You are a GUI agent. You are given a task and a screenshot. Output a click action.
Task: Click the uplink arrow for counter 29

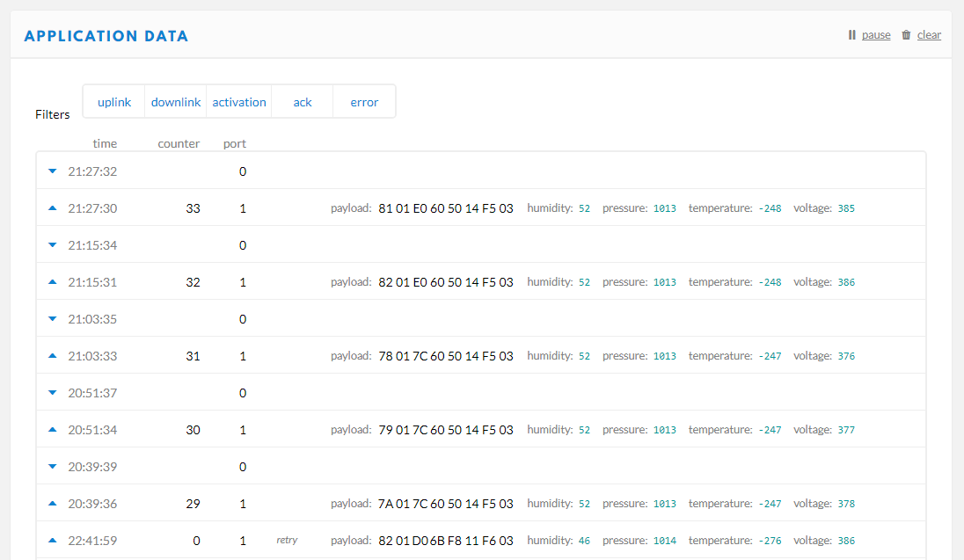click(x=52, y=504)
